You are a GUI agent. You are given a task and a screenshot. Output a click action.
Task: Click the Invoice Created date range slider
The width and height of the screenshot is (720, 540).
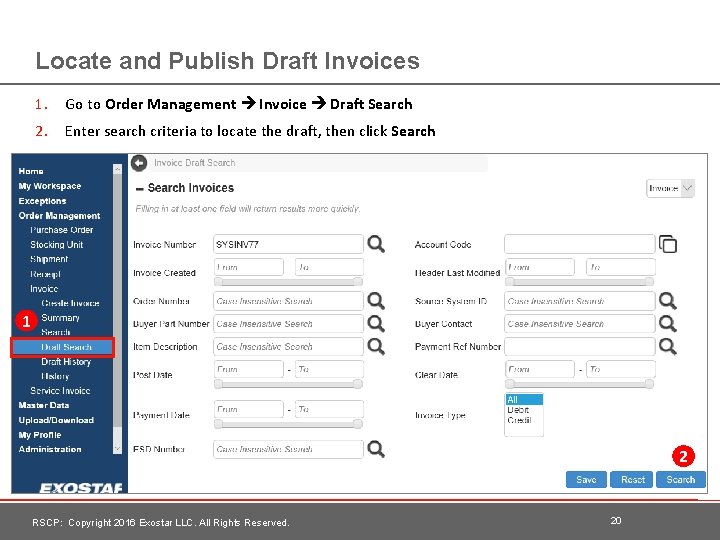(x=288, y=281)
